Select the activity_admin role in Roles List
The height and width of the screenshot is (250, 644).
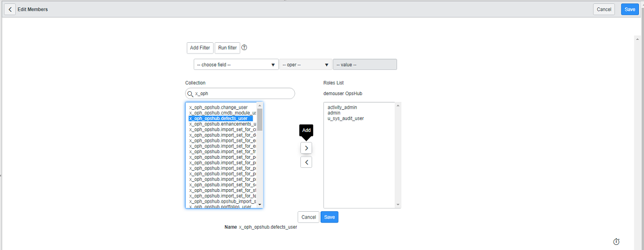(342, 107)
